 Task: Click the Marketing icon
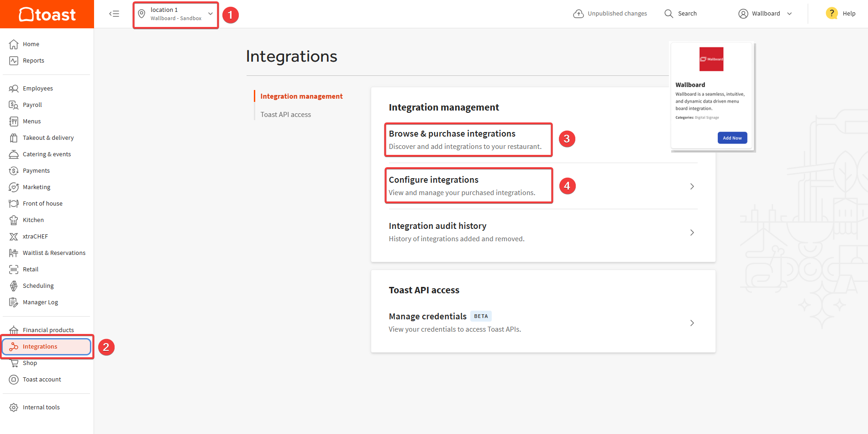coord(14,187)
